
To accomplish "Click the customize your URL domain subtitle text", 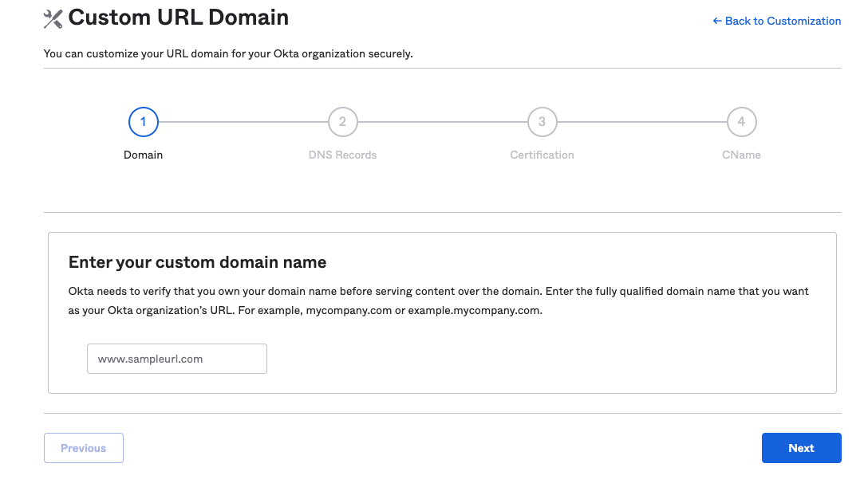I will (228, 53).
